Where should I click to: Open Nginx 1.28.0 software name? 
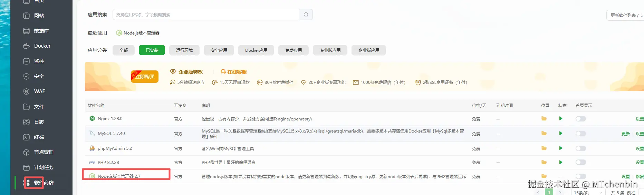(x=110, y=118)
